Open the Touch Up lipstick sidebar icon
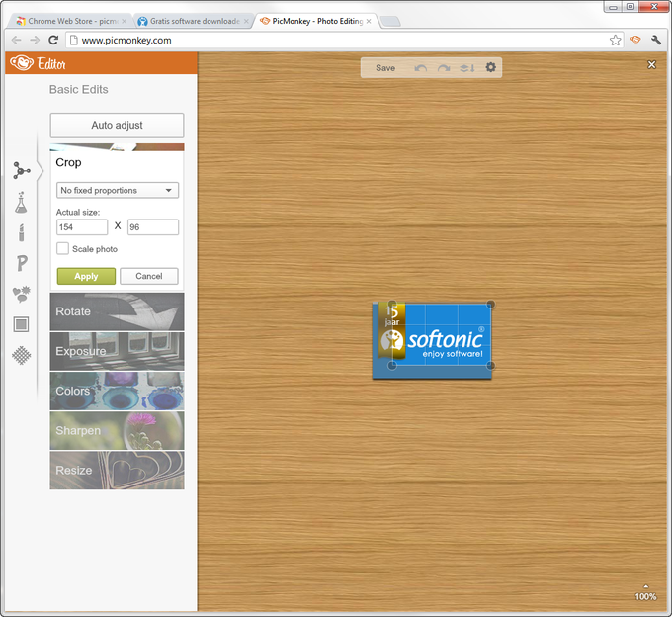672x617 pixels. coord(21,232)
